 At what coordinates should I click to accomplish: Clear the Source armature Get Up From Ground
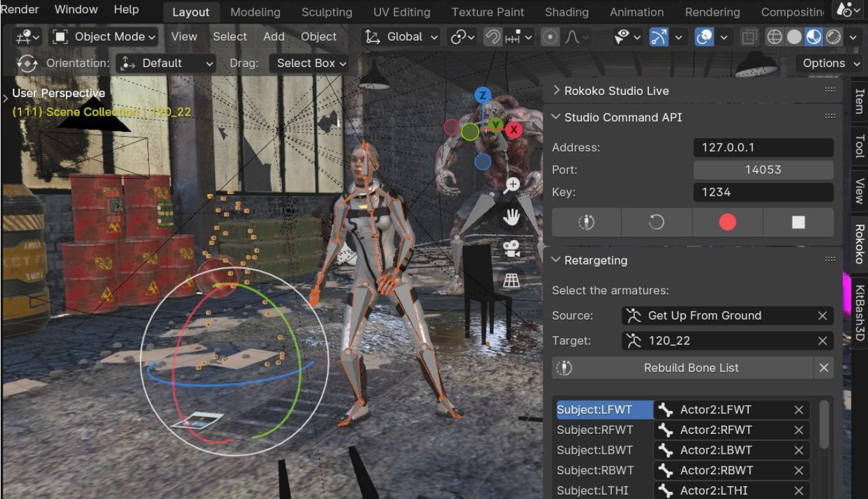822,315
